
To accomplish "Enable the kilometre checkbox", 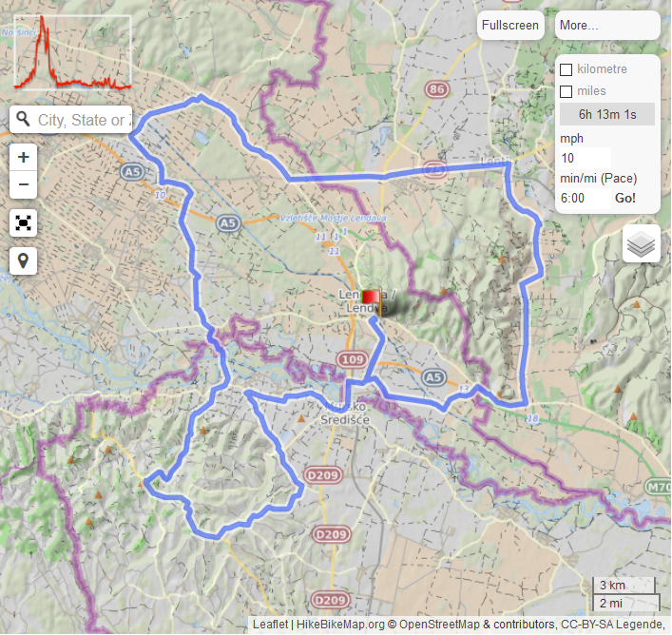I will point(566,69).
